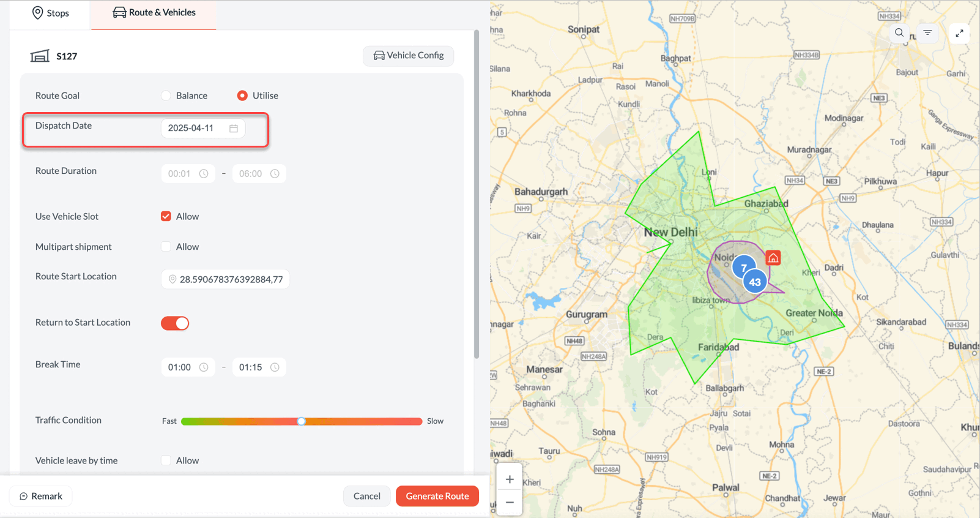Click the settings panel scrollbar
Screen dimensions: 980x518
tap(477, 194)
